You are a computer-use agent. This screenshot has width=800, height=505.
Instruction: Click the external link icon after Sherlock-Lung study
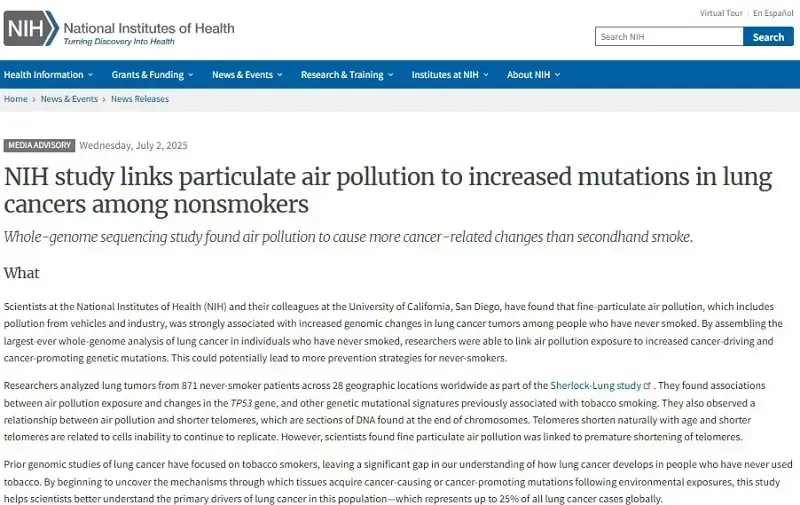[647, 386]
